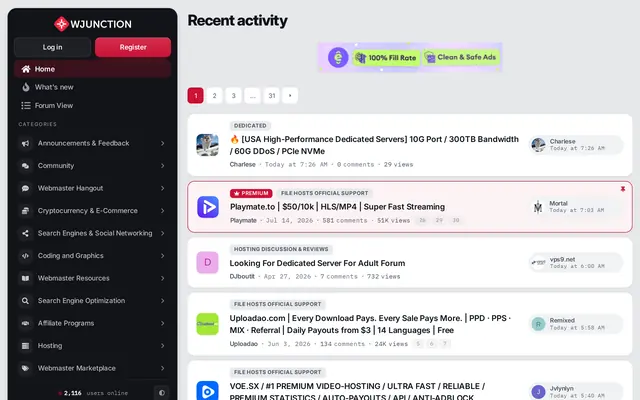The height and width of the screenshot is (400, 640).
Task: Click the Cryptocurrency & E-Commerce icon
Action: click(25, 211)
